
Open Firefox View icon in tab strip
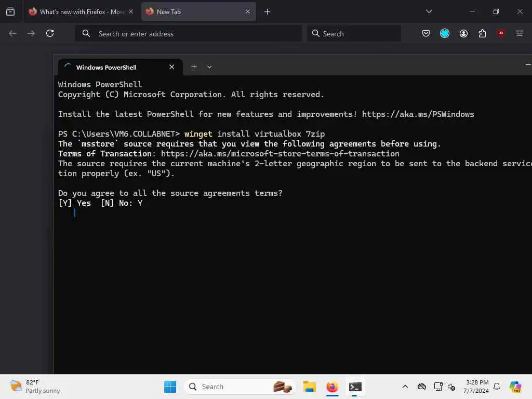click(x=10, y=11)
